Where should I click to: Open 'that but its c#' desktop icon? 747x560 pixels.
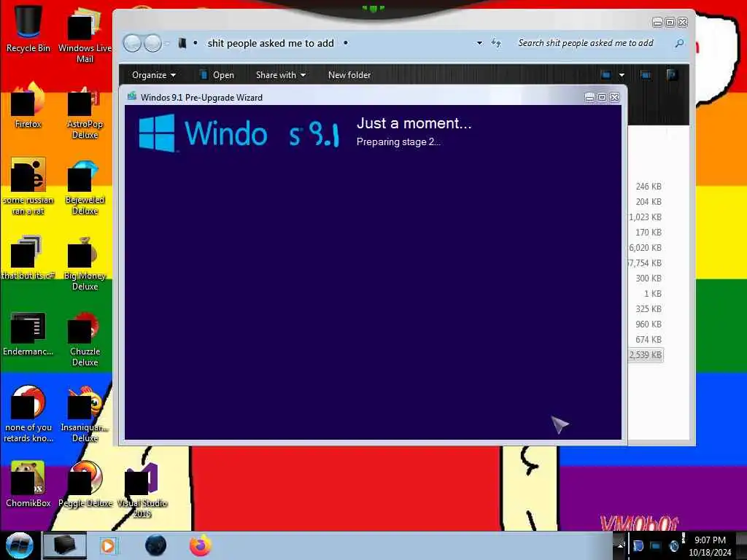28,257
